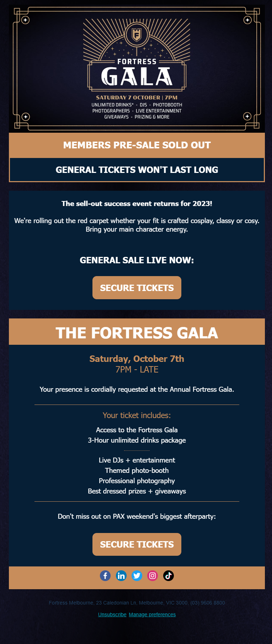Viewport: 272px width, 644px height.
Task: Click GENERAL TICKETS WON'T LAST LONG banner
Action: 137,170
